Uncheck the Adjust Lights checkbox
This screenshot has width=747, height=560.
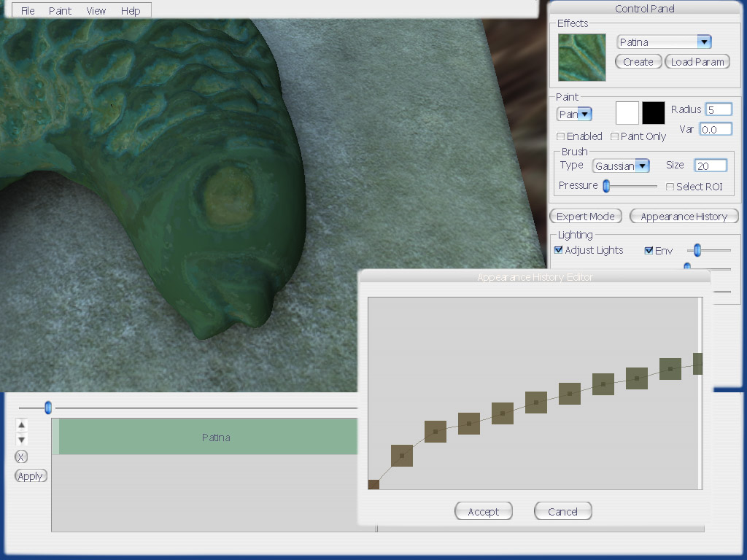point(559,250)
